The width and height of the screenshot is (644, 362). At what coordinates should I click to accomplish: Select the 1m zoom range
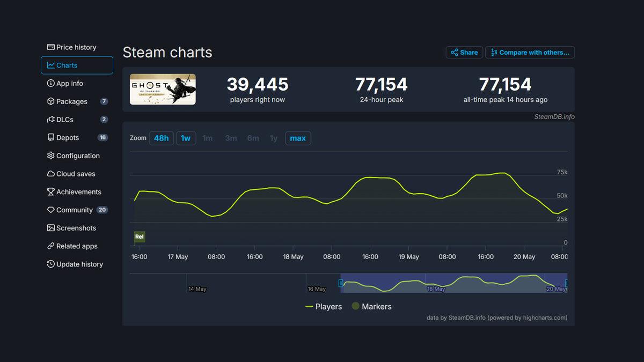pos(208,138)
